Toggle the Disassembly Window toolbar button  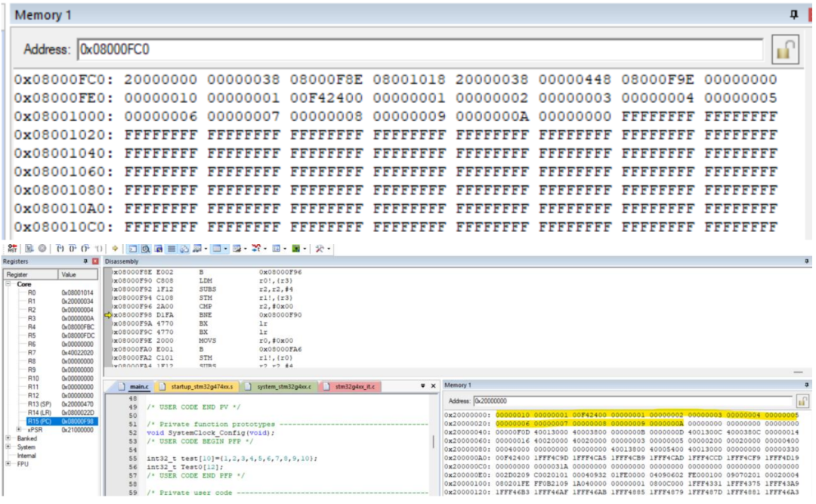click(x=145, y=249)
